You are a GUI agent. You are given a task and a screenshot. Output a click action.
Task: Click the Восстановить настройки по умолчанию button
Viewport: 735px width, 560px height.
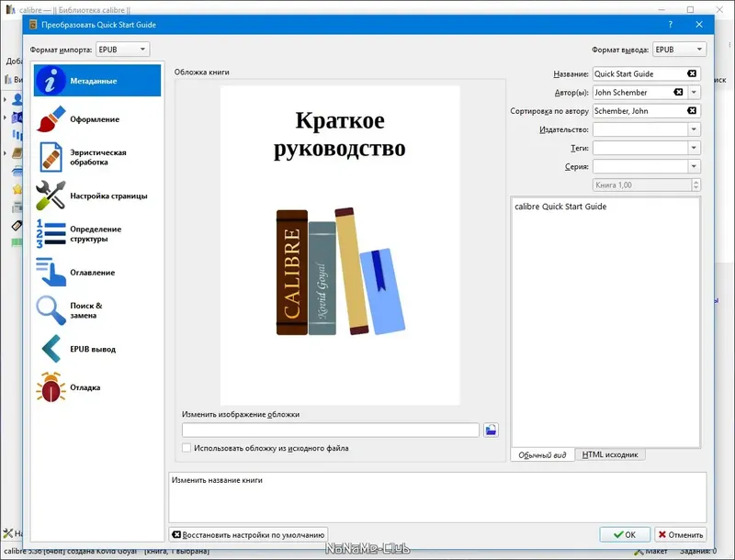[248, 534]
